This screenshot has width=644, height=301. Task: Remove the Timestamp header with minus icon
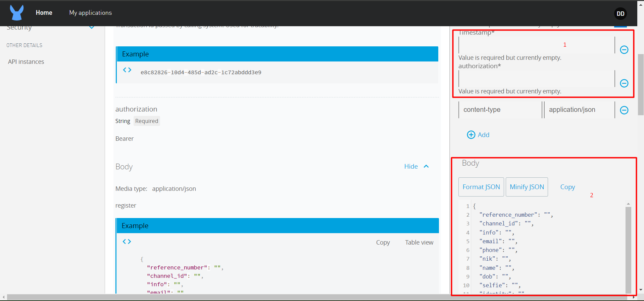[x=624, y=50]
